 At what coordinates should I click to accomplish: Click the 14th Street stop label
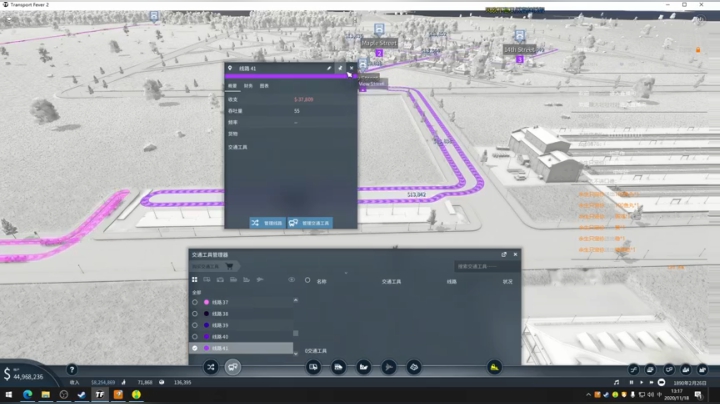point(519,49)
